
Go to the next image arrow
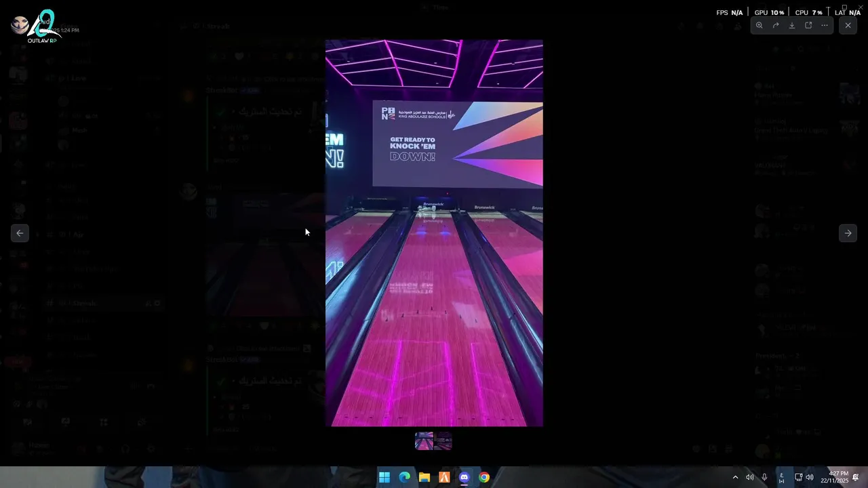coord(848,233)
